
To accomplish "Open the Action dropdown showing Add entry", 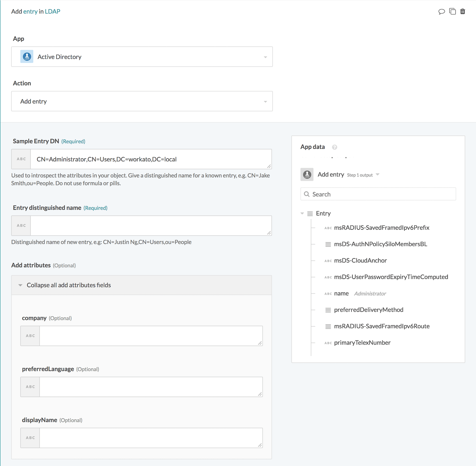I will (265, 101).
